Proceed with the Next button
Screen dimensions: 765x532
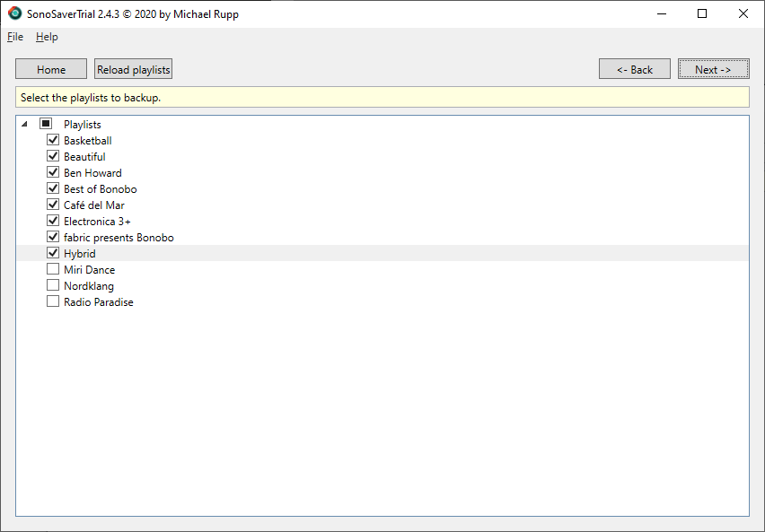click(x=713, y=68)
